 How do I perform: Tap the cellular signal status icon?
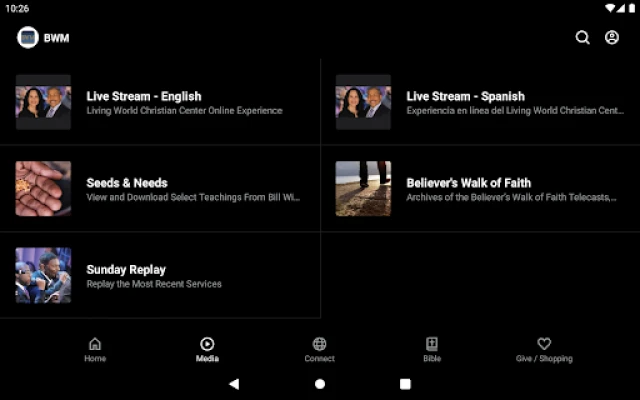click(x=621, y=8)
